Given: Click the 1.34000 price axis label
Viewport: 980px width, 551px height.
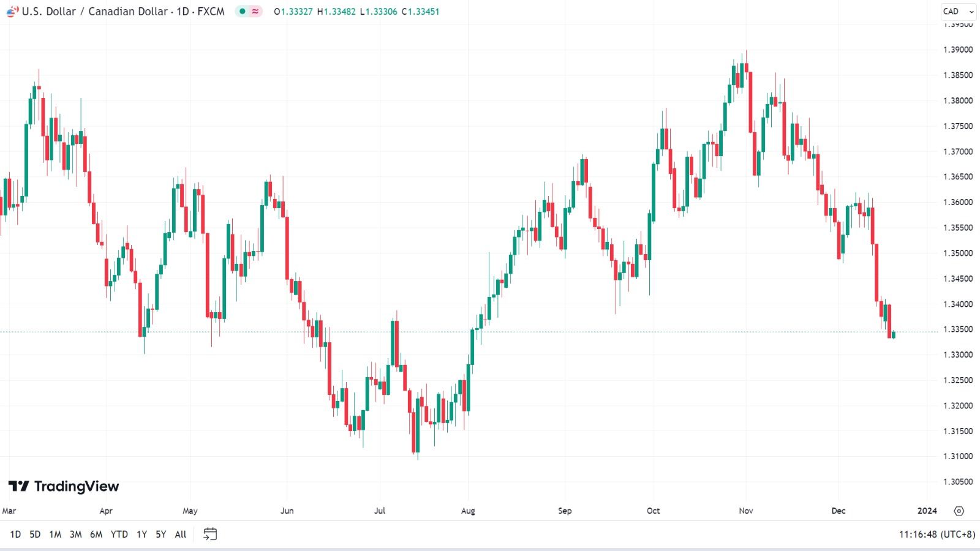Looking at the screenshot, I should click(x=958, y=304).
